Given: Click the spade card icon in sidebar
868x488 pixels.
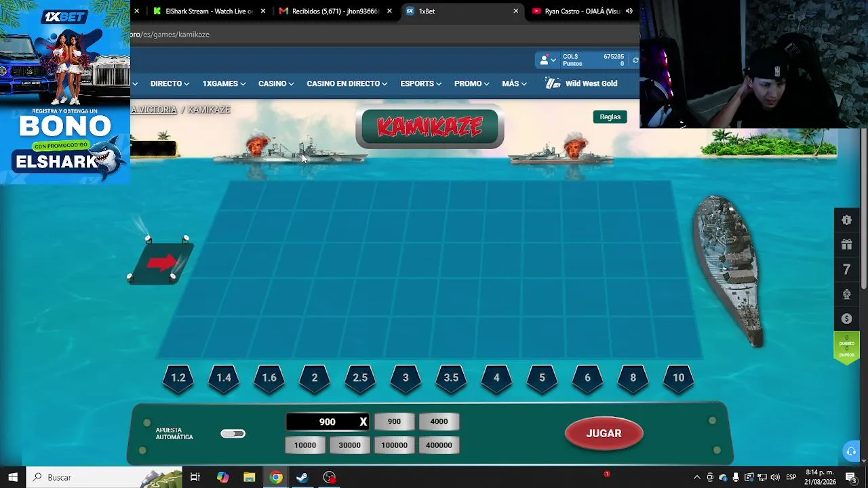Looking at the screenshot, I should 846,294.
